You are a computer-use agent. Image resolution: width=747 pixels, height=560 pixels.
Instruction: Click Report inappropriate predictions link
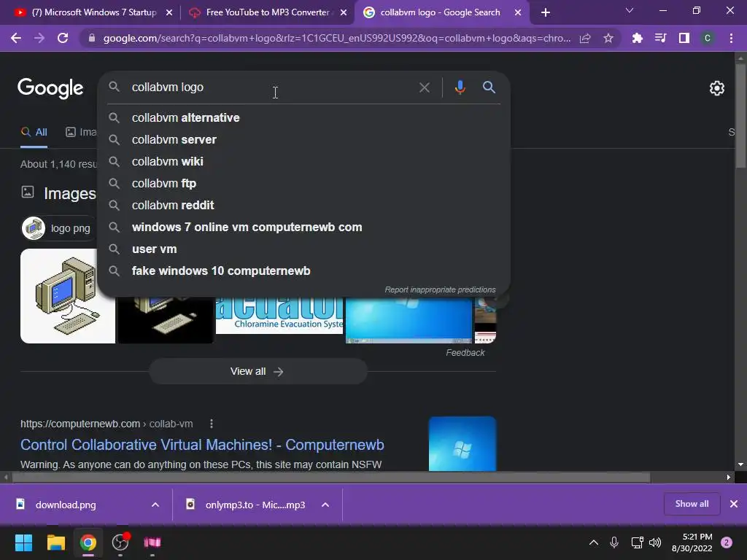coord(440,289)
